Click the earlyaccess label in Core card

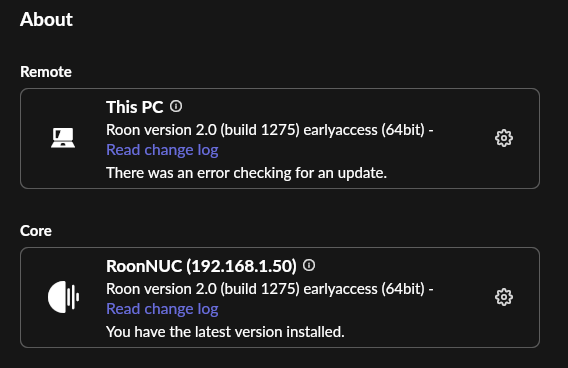(x=340, y=289)
